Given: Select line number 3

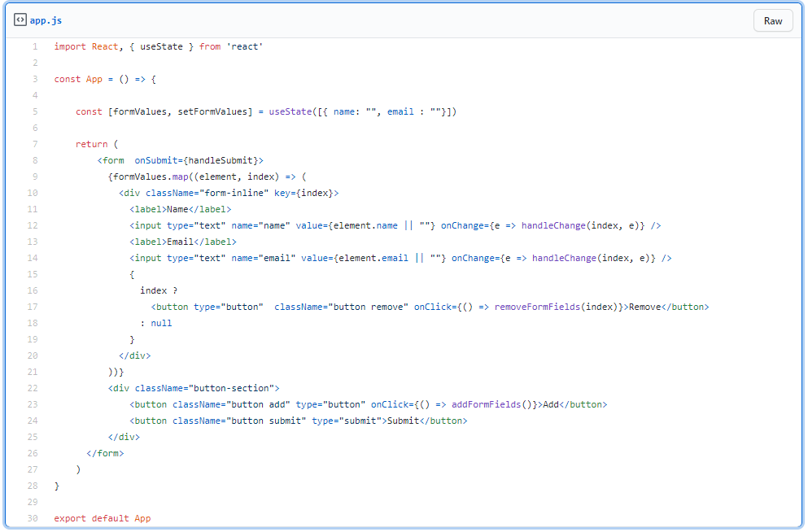Looking at the screenshot, I should (35, 79).
